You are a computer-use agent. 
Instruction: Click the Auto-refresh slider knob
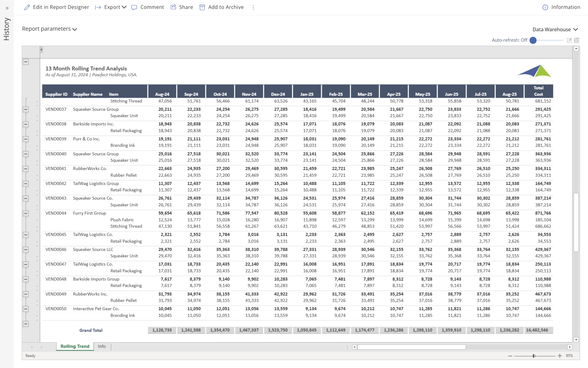pyautogui.click(x=533, y=40)
